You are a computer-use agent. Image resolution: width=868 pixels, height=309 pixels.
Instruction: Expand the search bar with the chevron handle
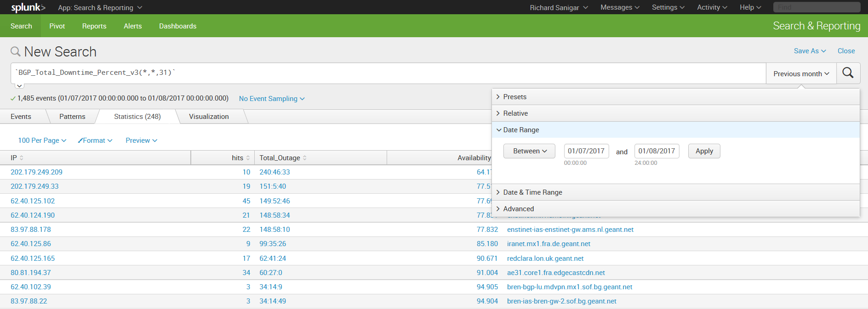19,86
